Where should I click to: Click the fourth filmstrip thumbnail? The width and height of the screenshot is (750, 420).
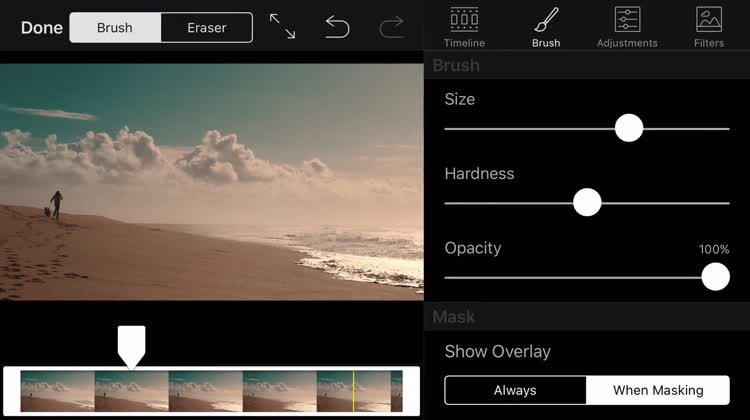click(280, 391)
